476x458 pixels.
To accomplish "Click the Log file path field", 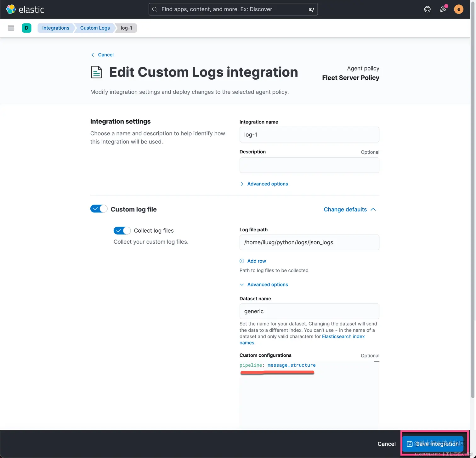I will click(309, 242).
